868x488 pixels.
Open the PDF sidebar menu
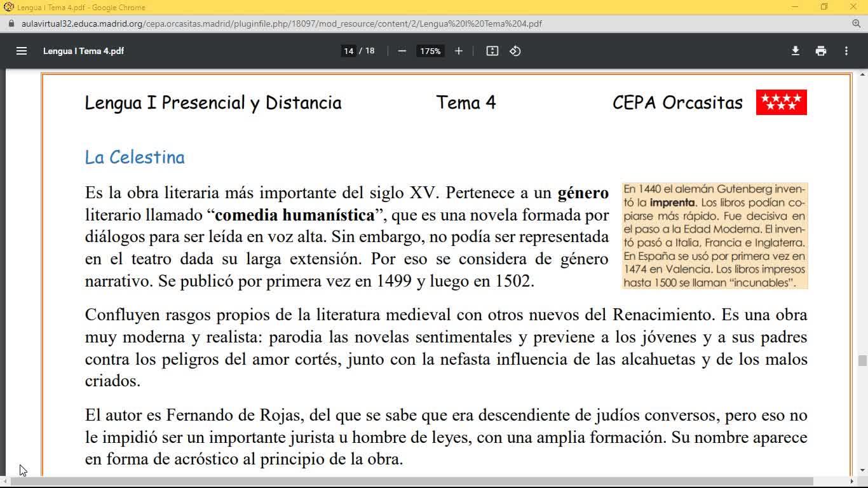(x=22, y=51)
